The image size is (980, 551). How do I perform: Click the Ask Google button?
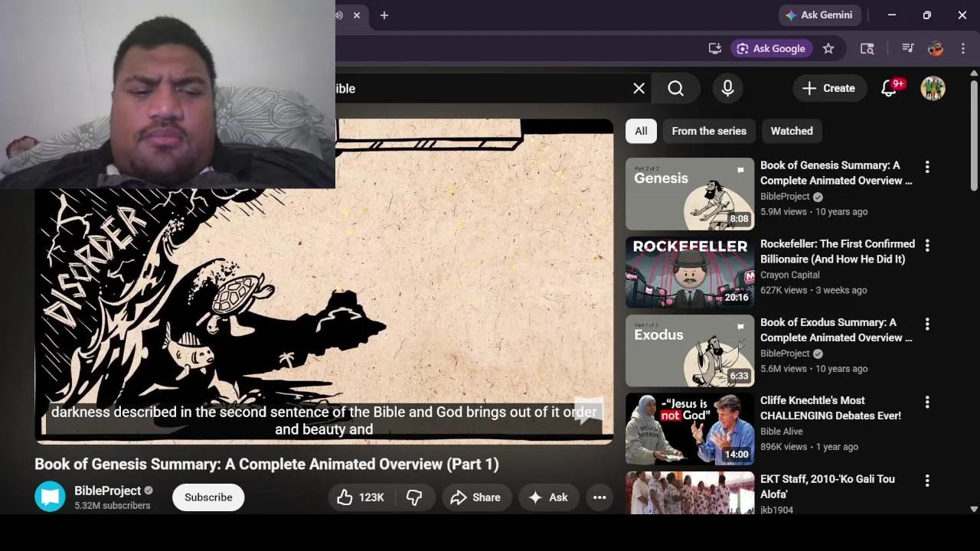point(771,48)
